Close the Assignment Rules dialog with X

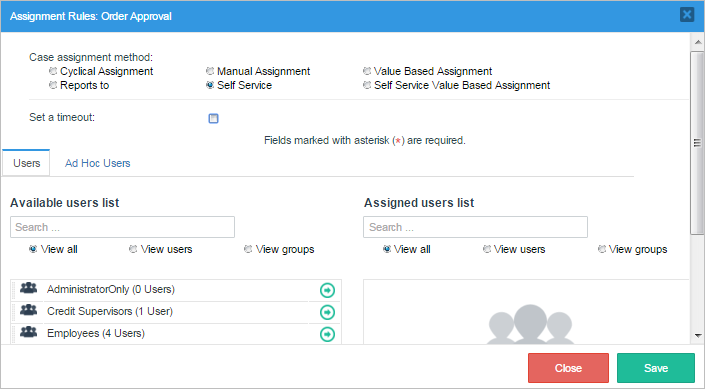[687, 15]
